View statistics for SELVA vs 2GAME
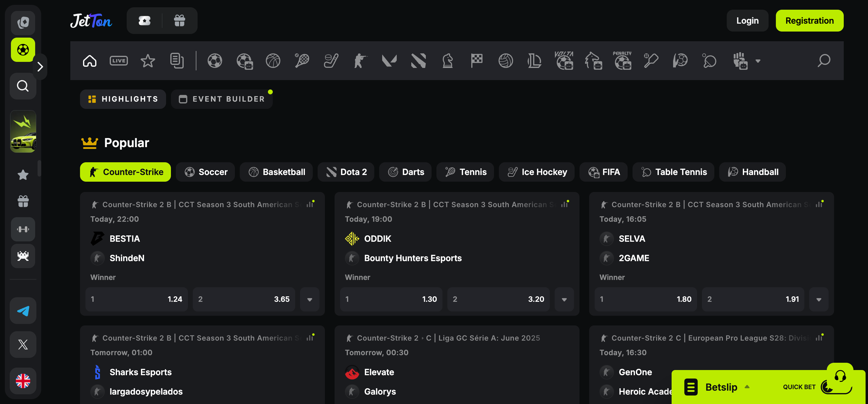The height and width of the screenshot is (404, 868). pos(820,204)
